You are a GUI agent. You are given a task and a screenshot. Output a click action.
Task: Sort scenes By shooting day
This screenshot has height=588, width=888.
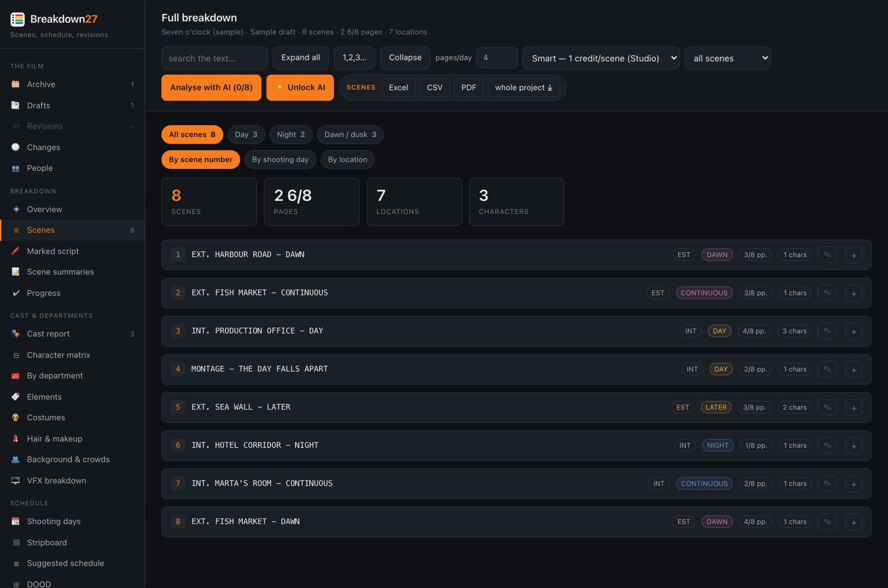280,159
